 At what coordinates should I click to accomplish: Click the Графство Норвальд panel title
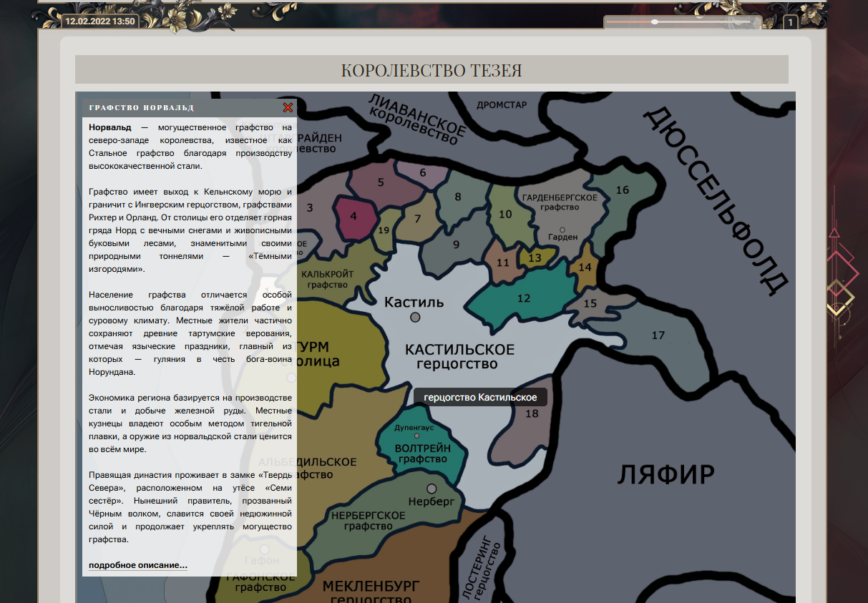(141, 108)
